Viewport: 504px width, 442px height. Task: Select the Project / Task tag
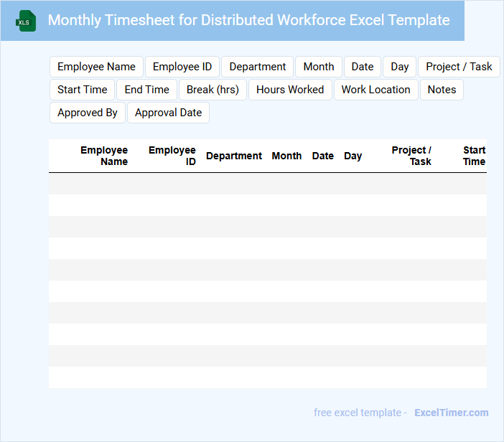coord(459,67)
